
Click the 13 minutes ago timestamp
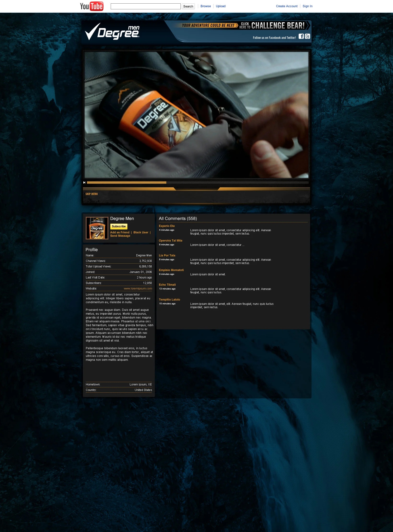(x=167, y=289)
